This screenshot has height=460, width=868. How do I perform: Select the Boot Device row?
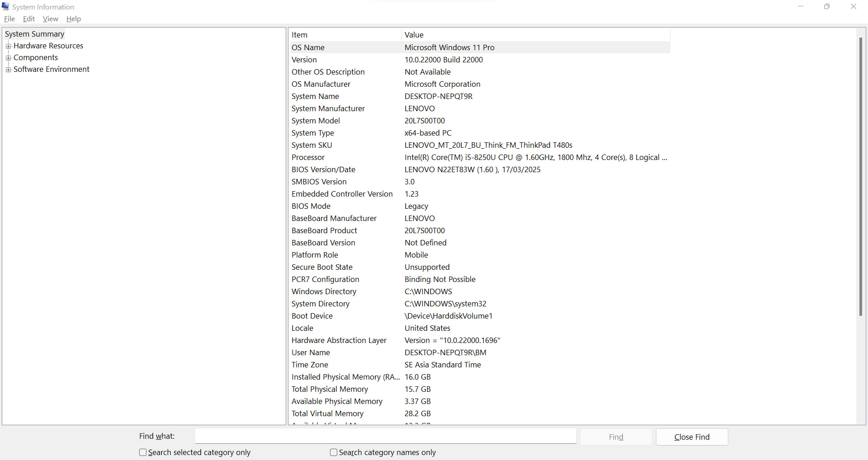pyautogui.click(x=480, y=316)
